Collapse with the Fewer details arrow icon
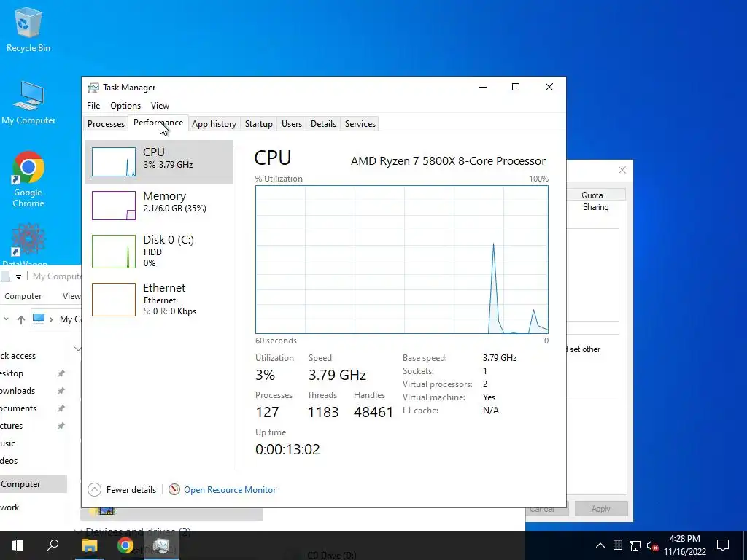 94,489
